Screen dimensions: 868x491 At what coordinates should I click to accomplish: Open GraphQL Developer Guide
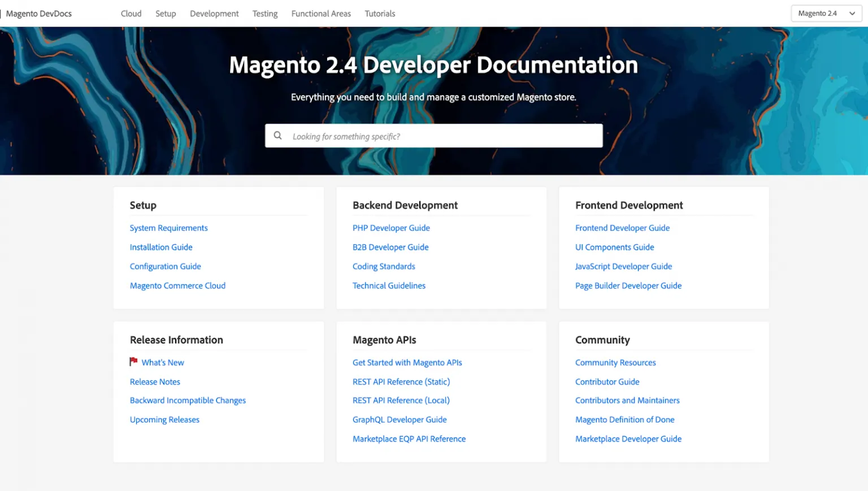(x=400, y=419)
